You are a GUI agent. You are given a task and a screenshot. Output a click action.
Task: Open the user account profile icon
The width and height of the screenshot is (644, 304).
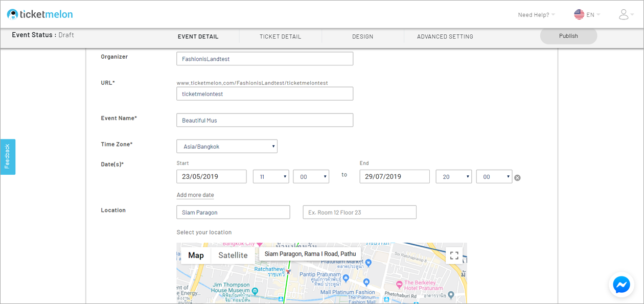pyautogui.click(x=624, y=14)
